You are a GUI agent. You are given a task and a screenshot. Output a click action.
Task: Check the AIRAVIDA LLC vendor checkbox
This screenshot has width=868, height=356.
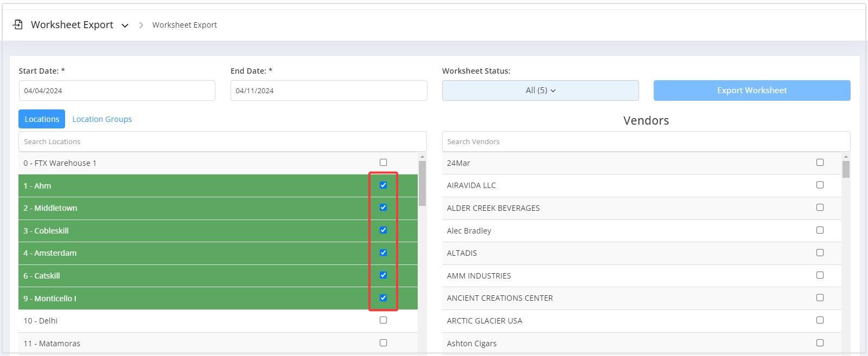tap(820, 185)
